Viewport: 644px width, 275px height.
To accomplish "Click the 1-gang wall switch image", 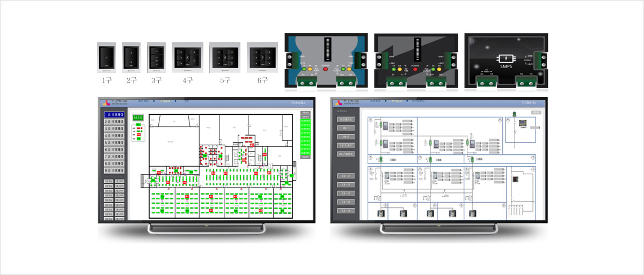I will coord(106,57).
